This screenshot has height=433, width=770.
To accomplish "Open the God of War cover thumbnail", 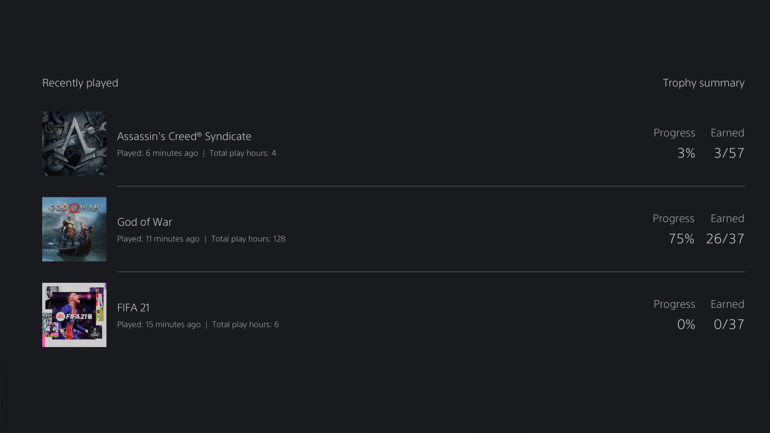I will (74, 229).
